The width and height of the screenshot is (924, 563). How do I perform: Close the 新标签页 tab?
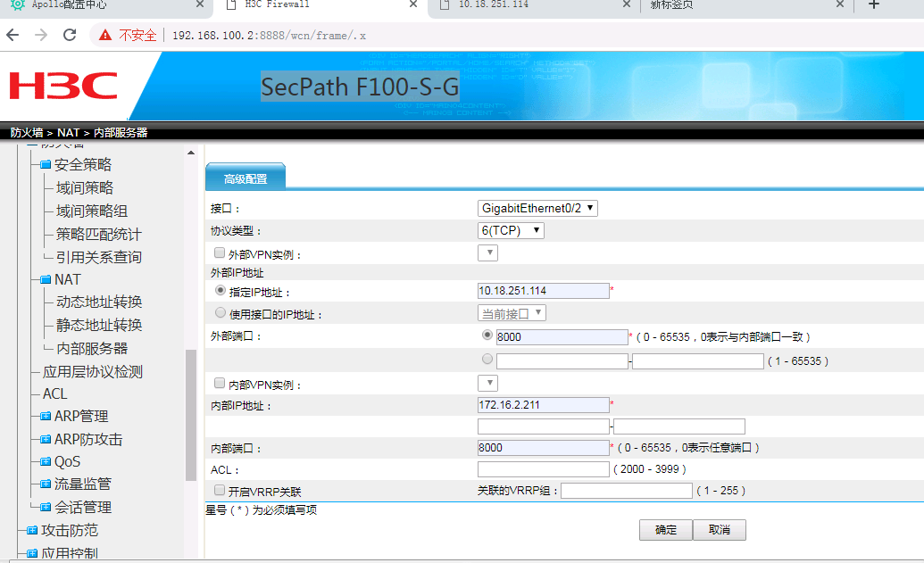pyautogui.click(x=840, y=4)
